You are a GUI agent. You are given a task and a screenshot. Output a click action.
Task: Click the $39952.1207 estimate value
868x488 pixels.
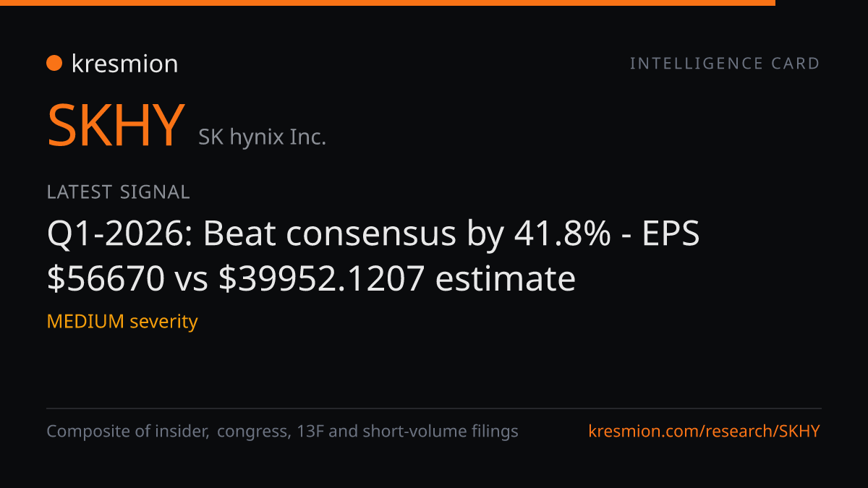click(321, 279)
